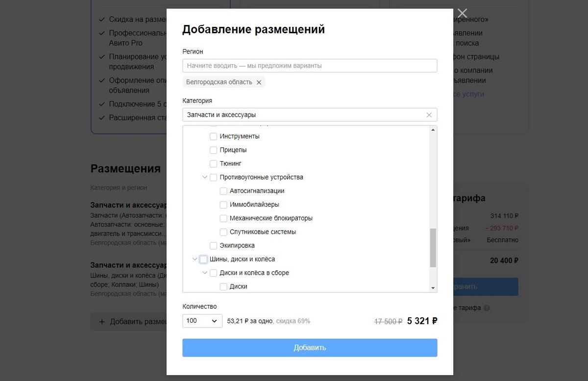
Task: Click the scrollbar down arrow in category list
Action: (x=433, y=288)
